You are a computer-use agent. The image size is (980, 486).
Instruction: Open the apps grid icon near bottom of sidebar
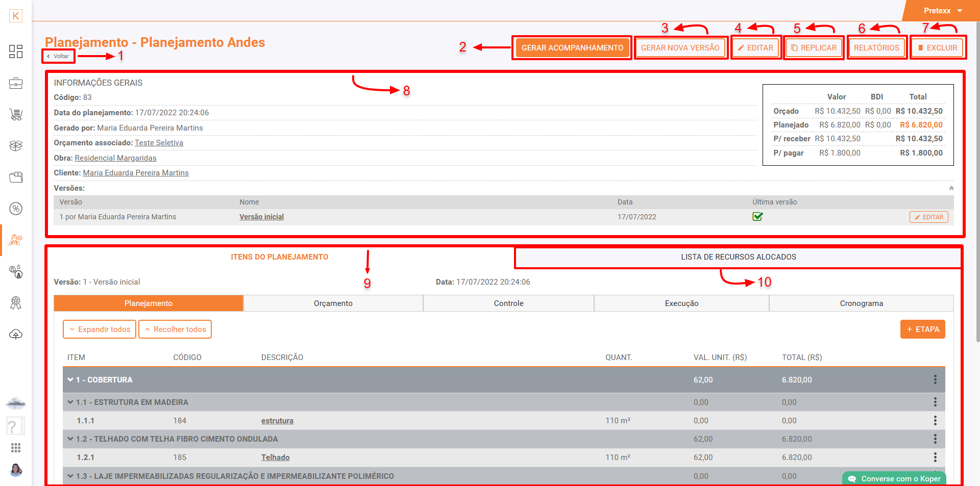click(x=16, y=448)
